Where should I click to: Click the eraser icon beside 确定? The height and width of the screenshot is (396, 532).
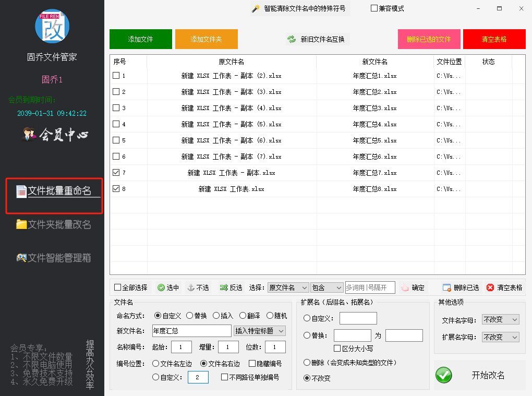click(405, 288)
